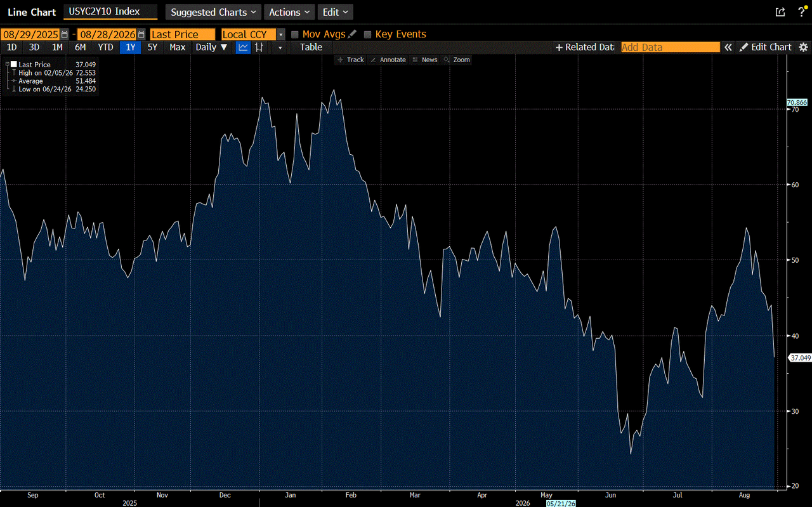Click the USYC2Y10 Index security field

[110, 12]
